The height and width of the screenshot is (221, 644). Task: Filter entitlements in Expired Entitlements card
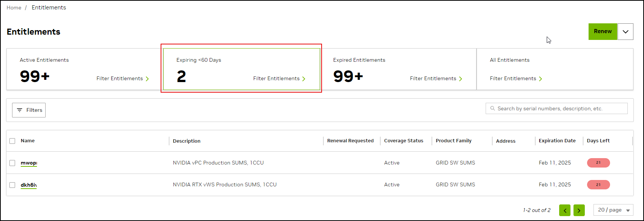433,78
